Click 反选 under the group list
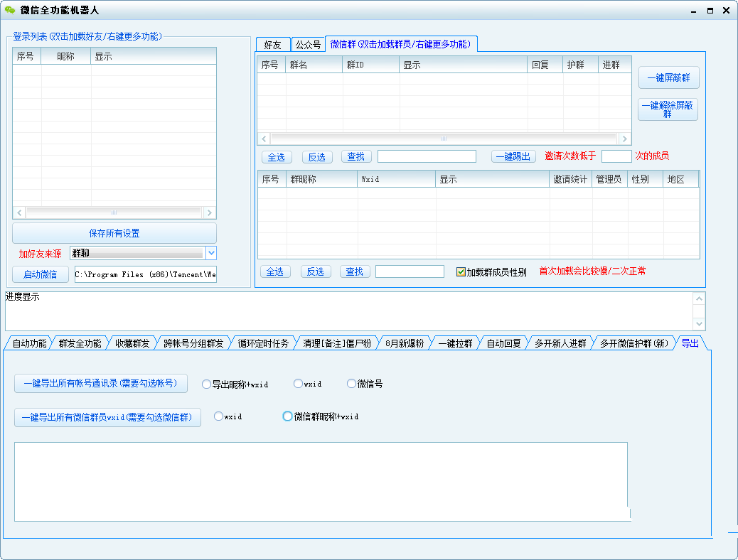The image size is (738, 560). [x=317, y=157]
